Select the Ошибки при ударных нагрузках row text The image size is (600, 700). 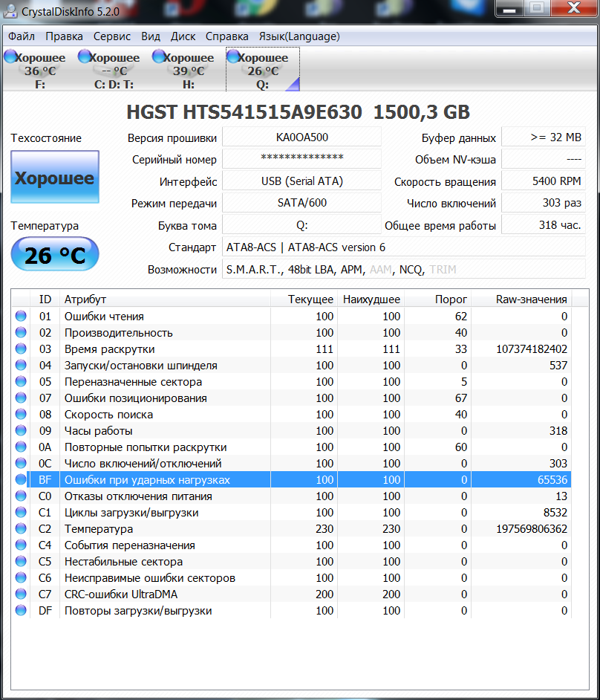click(x=147, y=480)
